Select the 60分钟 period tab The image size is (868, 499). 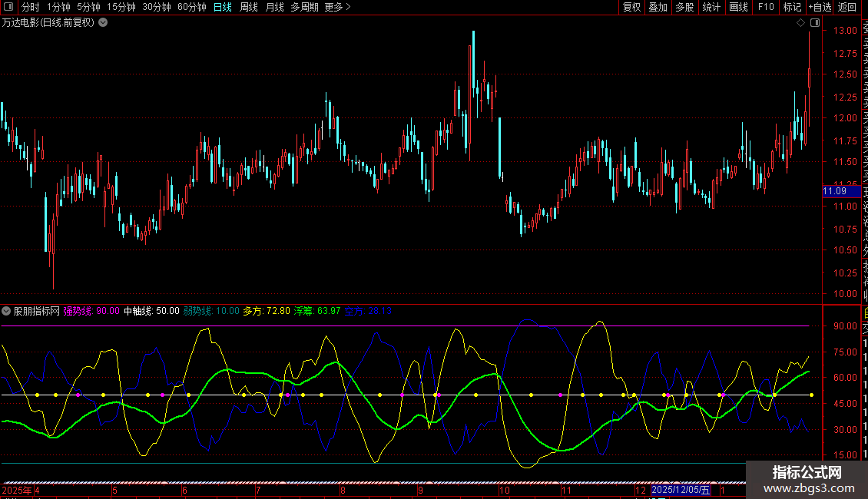pyautogui.click(x=191, y=7)
